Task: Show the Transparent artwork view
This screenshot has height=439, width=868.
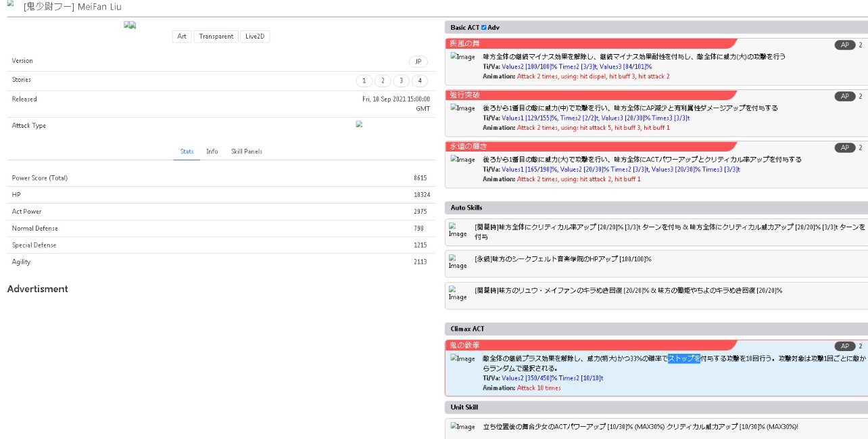Action: point(216,37)
